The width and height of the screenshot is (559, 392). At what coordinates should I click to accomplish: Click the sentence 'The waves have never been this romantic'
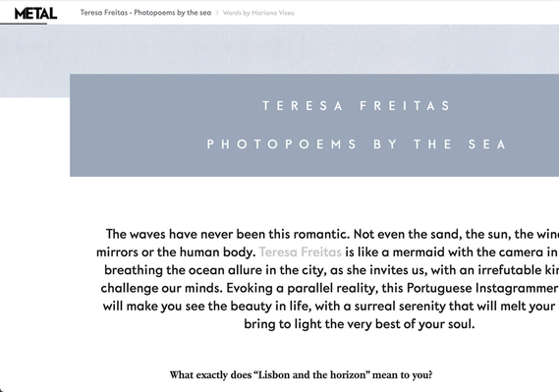tap(228, 234)
